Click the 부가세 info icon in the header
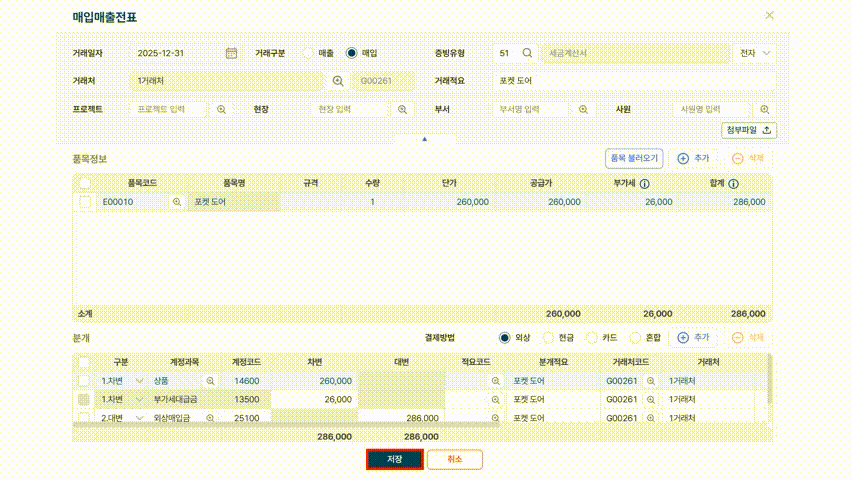Image resolution: width=852 pixels, height=480 pixels. click(645, 184)
